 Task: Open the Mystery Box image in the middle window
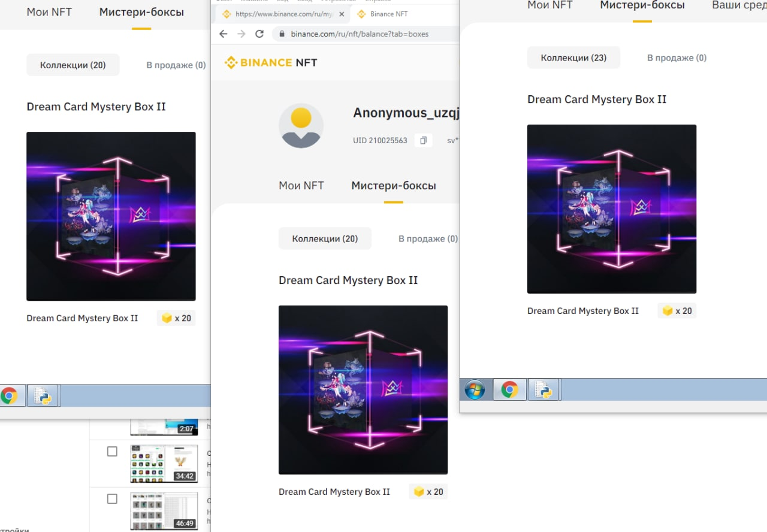coord(363,390)
